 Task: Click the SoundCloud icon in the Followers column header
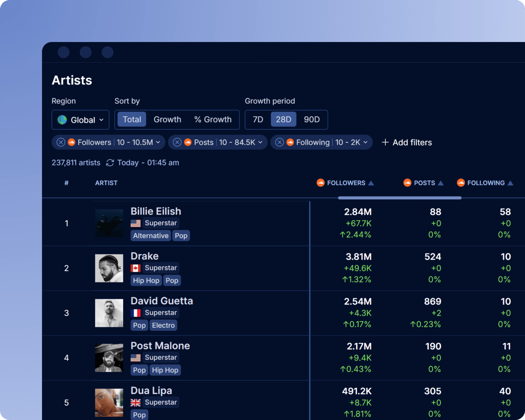point(320,183)
